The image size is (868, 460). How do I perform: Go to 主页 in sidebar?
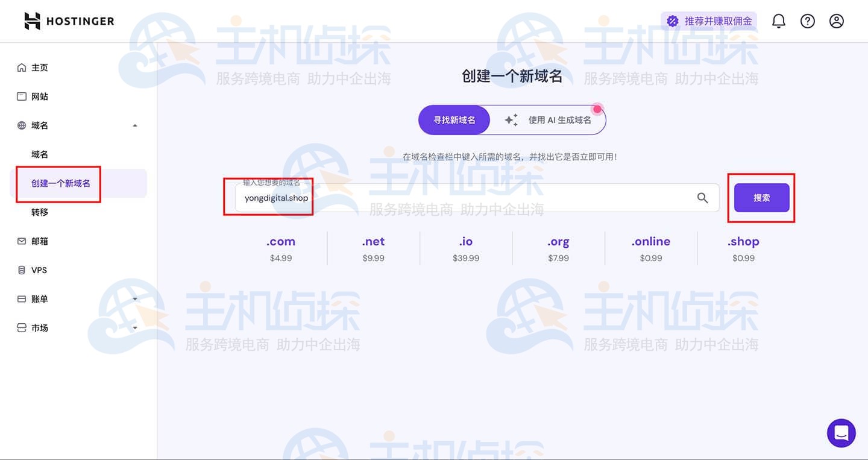[x=40, y=68]
